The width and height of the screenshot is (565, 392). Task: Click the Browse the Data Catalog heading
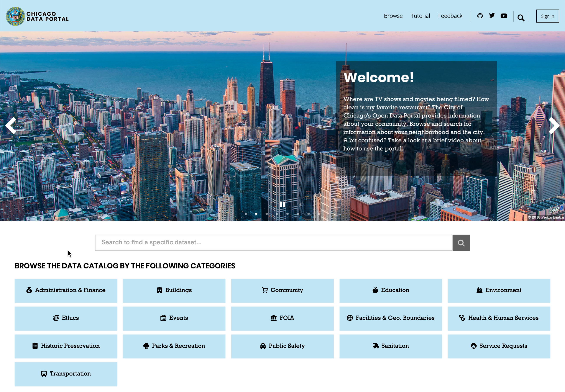click(125, 266)
